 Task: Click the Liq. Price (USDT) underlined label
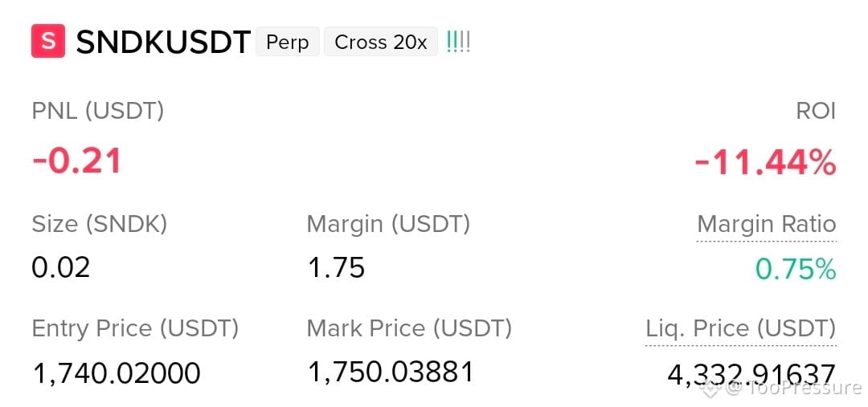point(741,329)
